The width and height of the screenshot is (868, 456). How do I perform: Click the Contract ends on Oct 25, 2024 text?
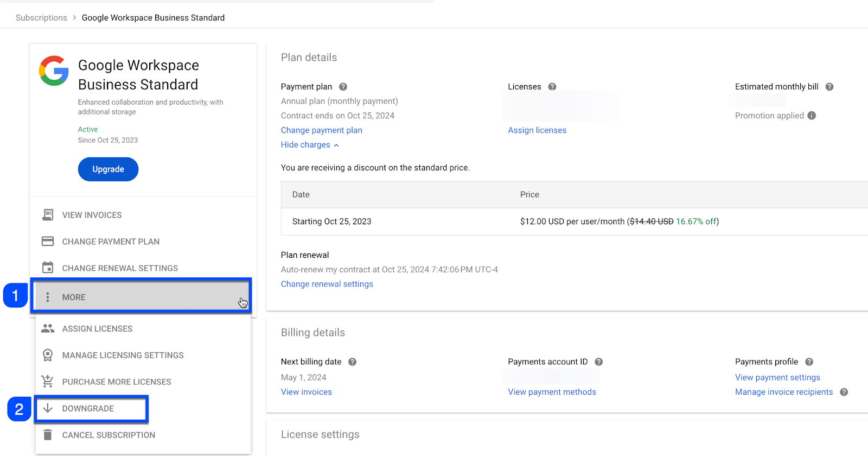[337, 116]
